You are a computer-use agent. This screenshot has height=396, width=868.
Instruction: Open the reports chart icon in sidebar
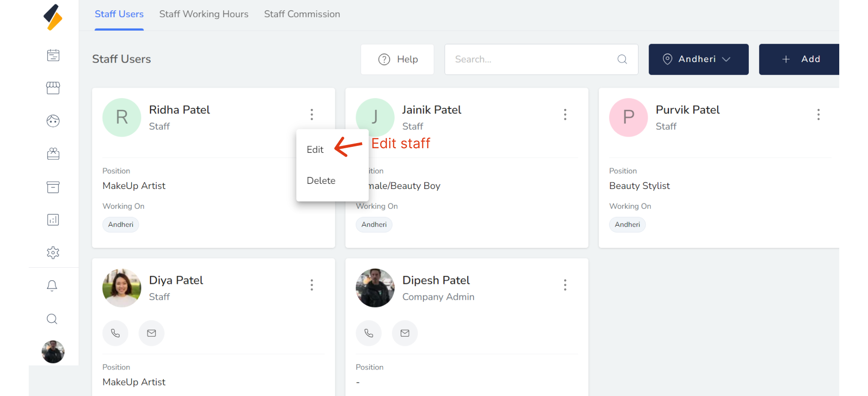(x=53, y=220)
